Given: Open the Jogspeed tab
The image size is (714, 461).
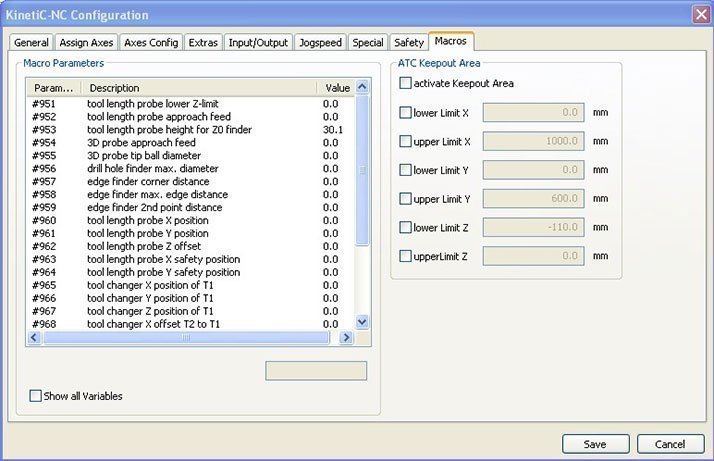Looking at the screenshot, I should coord(320,42).
